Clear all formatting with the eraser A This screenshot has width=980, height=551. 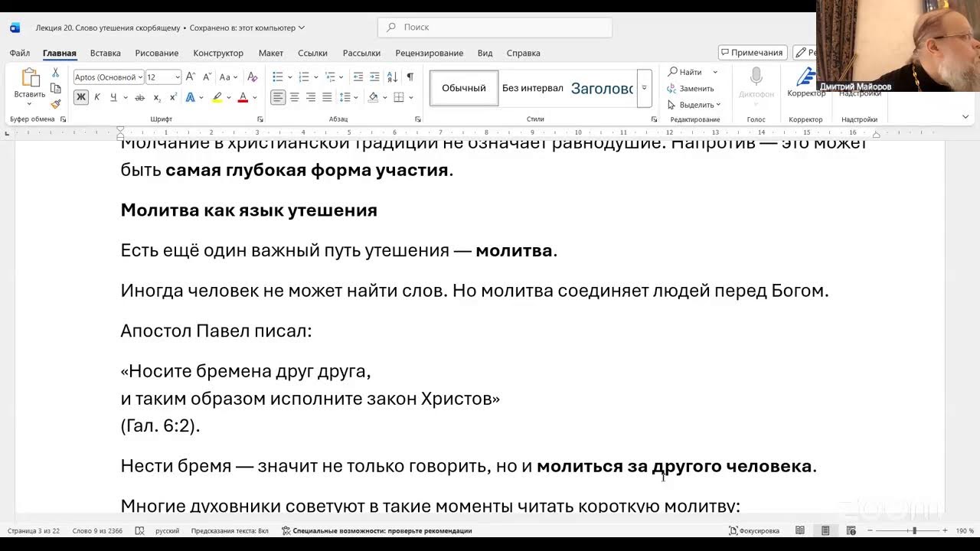point(253,77)
